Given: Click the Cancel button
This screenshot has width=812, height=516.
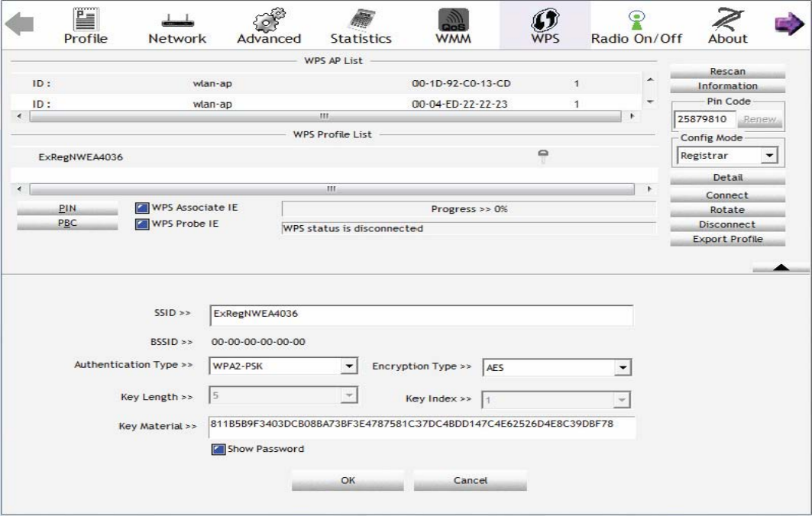Looking at the screenshot, I should [x=471, y=480].
